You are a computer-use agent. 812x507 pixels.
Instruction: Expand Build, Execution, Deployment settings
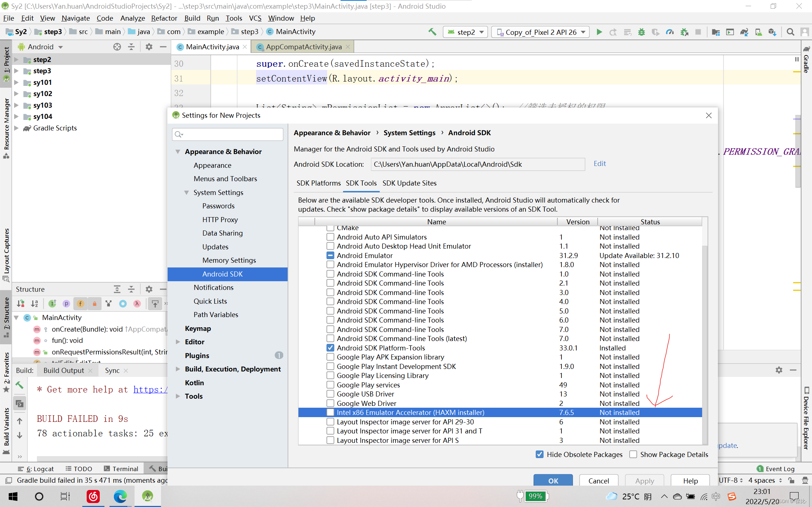(178, 369)
